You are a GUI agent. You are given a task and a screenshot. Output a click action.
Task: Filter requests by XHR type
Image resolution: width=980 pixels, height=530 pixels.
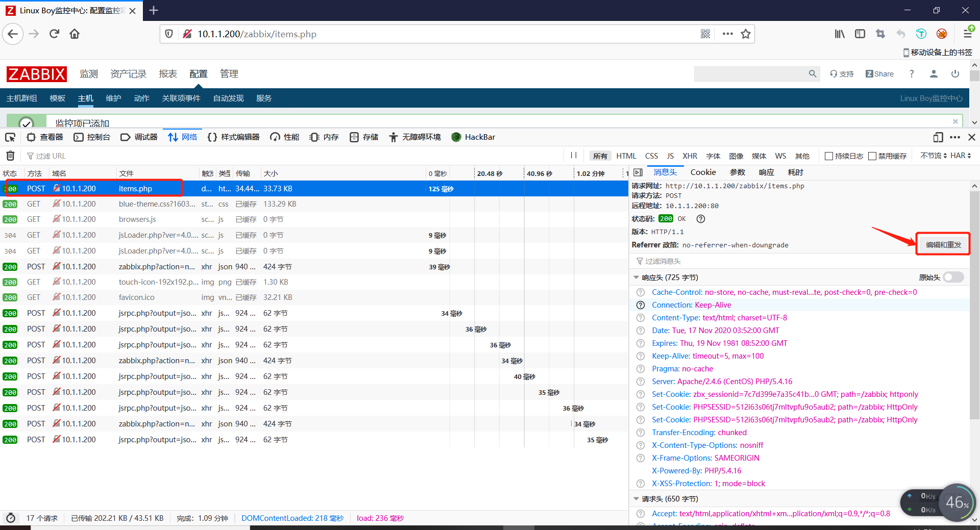click(690, 156)
